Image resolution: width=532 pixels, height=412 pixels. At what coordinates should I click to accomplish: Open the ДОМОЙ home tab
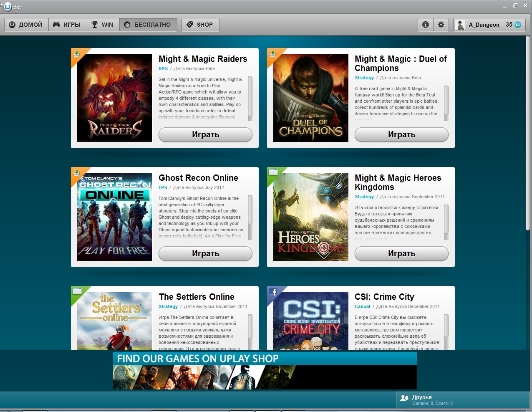pyautogui.click(x=26, y=25)
